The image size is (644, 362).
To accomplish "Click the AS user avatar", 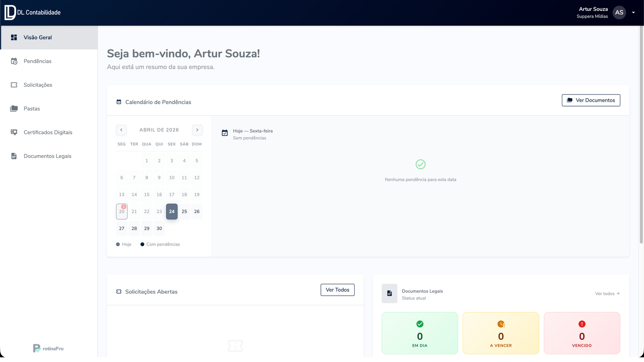I will [x=619, y=12].
